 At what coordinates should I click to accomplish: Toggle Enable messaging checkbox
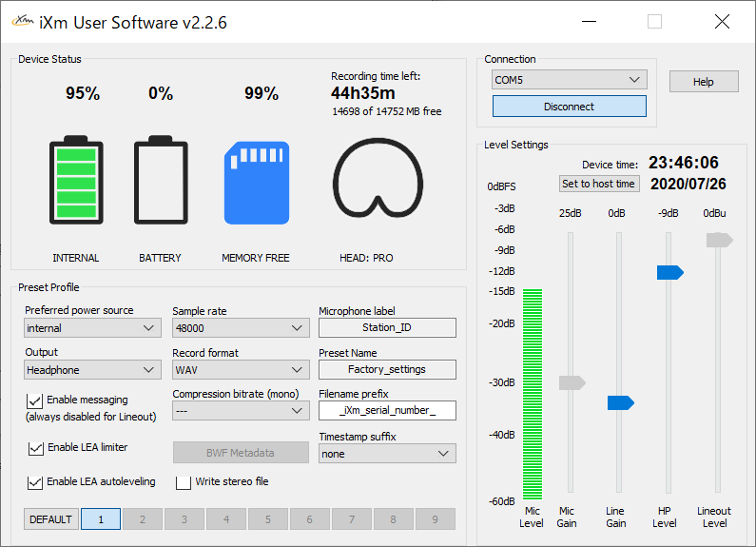tap(35, 400)
